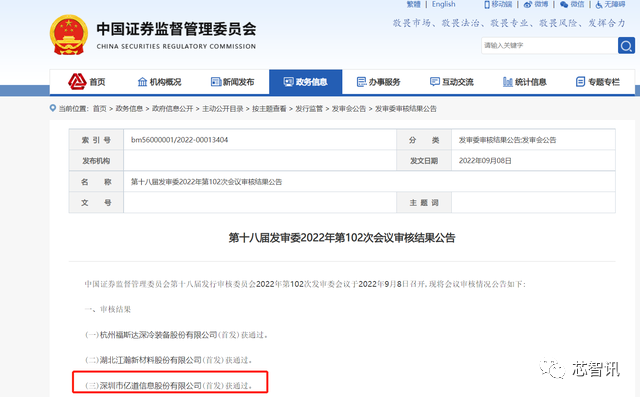
Task: Click breadcrumb link 按主题查看
Action: pos(269,109)
